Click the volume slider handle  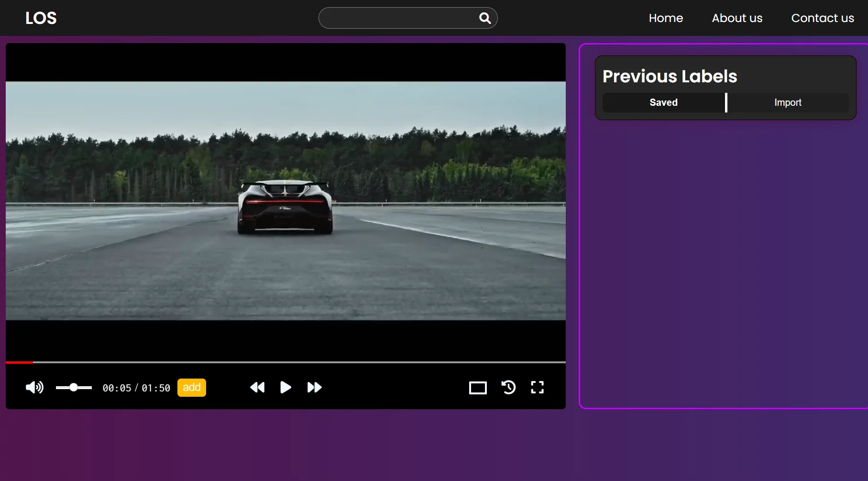click(x=74, y=387)
